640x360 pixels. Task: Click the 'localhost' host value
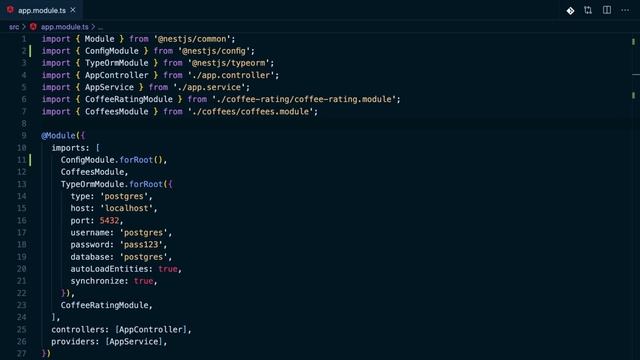click(127, 208)
